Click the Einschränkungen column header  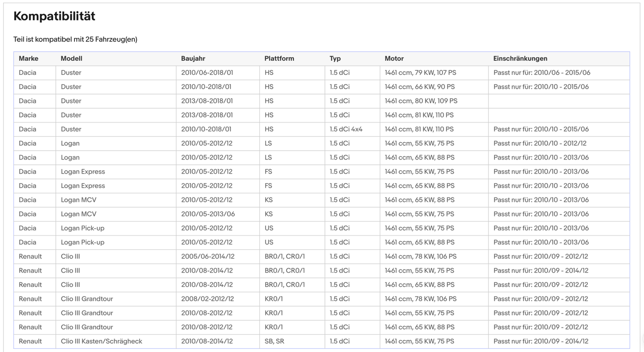pyautogui.click(x=520, y=58)
